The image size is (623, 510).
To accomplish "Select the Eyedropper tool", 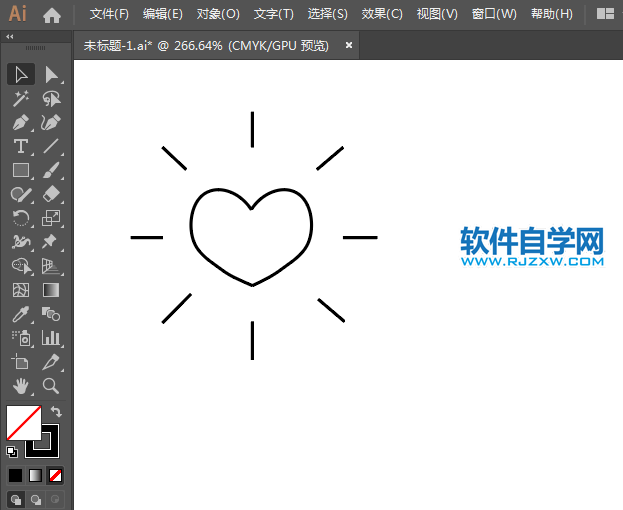I will (21, 314).
